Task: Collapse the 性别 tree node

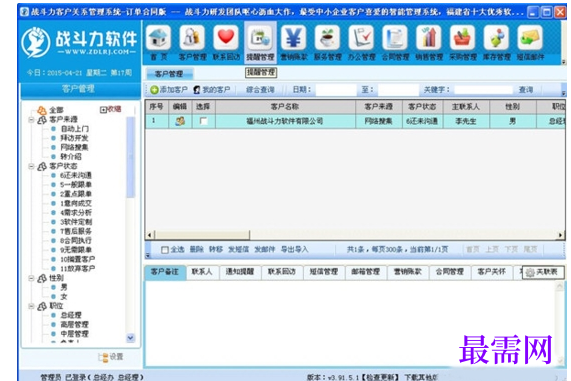Action: [x=32, y=278]
